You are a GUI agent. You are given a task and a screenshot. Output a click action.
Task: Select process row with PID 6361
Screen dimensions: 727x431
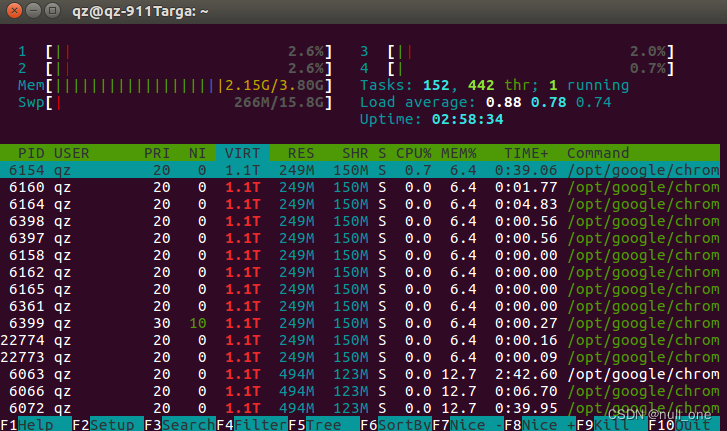click(360, 306)
